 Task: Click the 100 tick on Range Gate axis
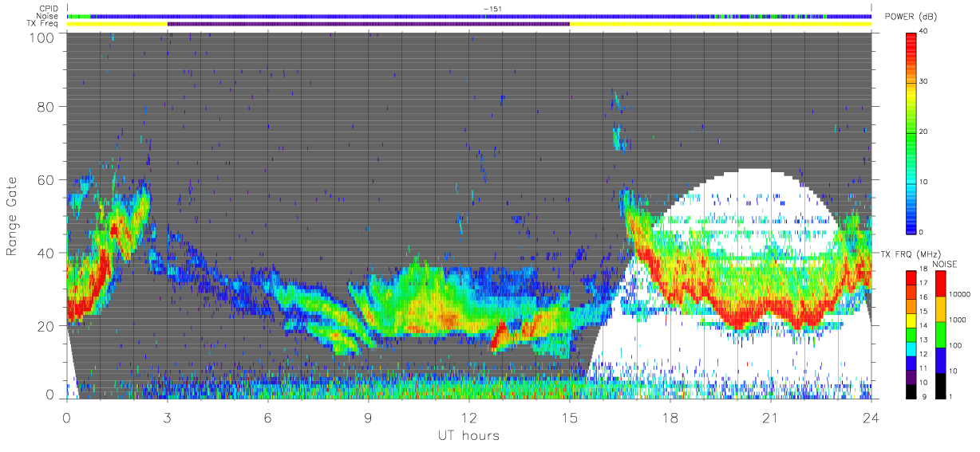click(x=40, y=37)
